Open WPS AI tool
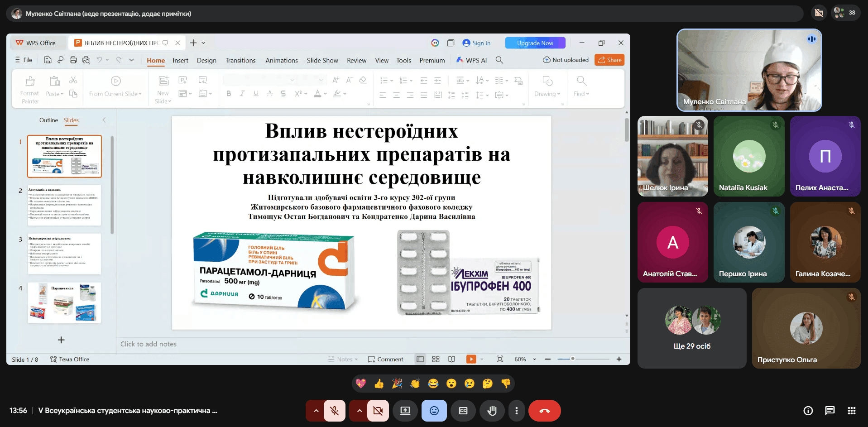The height and width of the screenshot is (427, 868). (x=471, y=60)
